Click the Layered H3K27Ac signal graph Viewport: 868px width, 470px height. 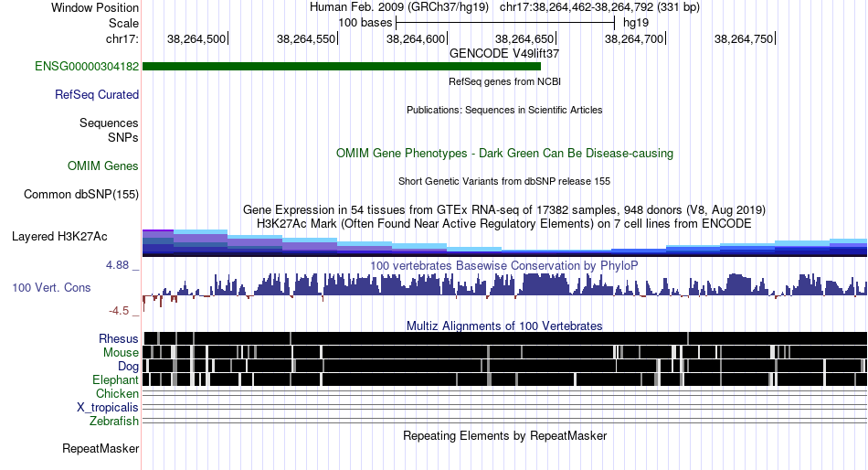tap(505, 242)
